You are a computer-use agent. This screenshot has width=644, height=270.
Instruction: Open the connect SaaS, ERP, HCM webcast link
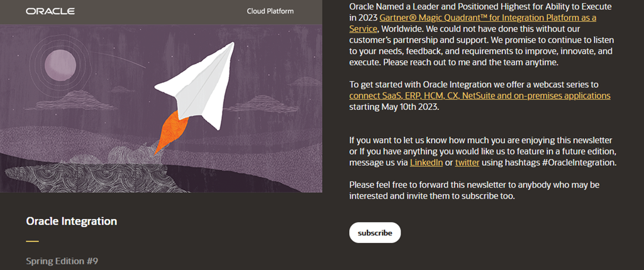pos(480,95)
